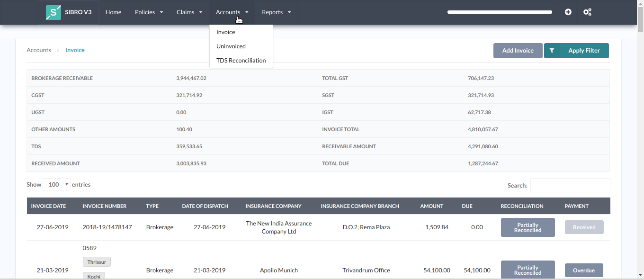Click the Add Invoice button
Screen dimensions: 644x279
pos(518,51)
